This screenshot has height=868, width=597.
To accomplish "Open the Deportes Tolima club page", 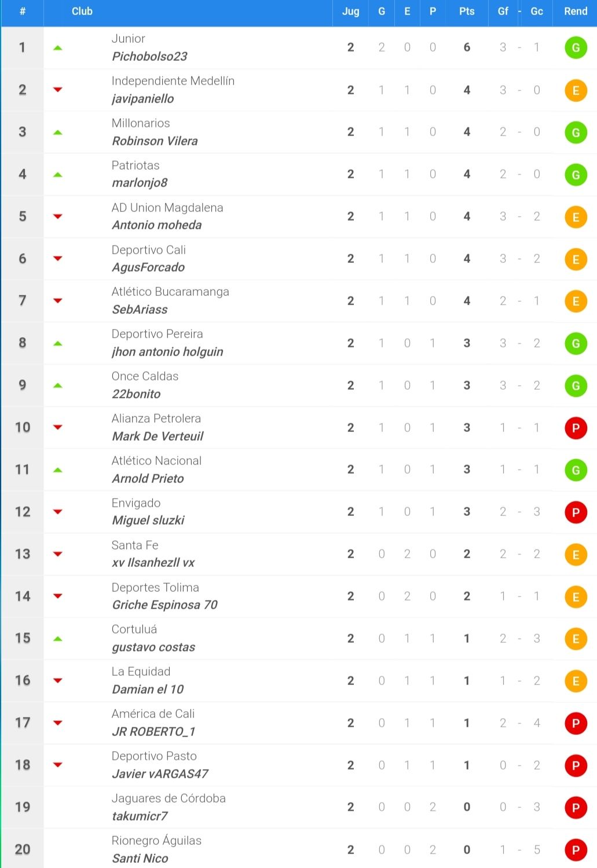I will (x=155, y=588).
